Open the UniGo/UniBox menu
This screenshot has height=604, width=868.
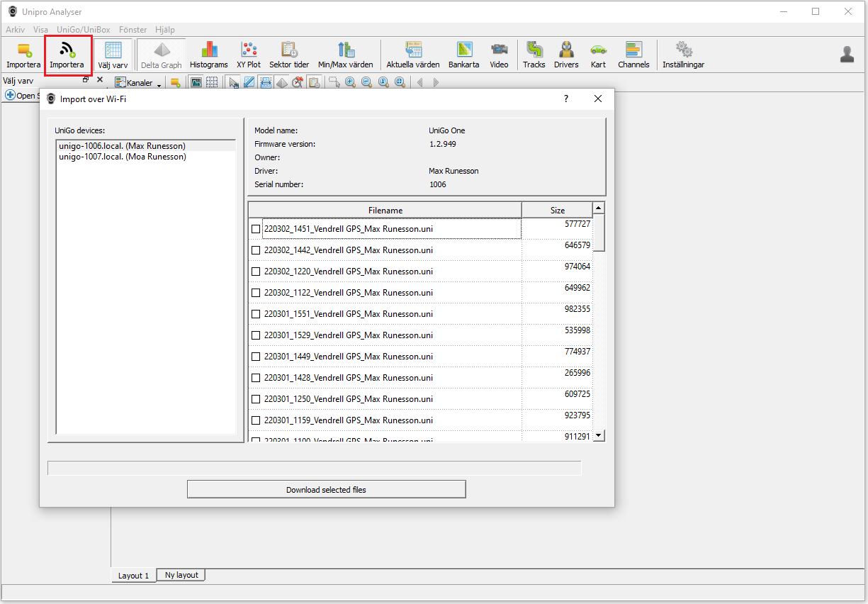[x=83, y=30]
